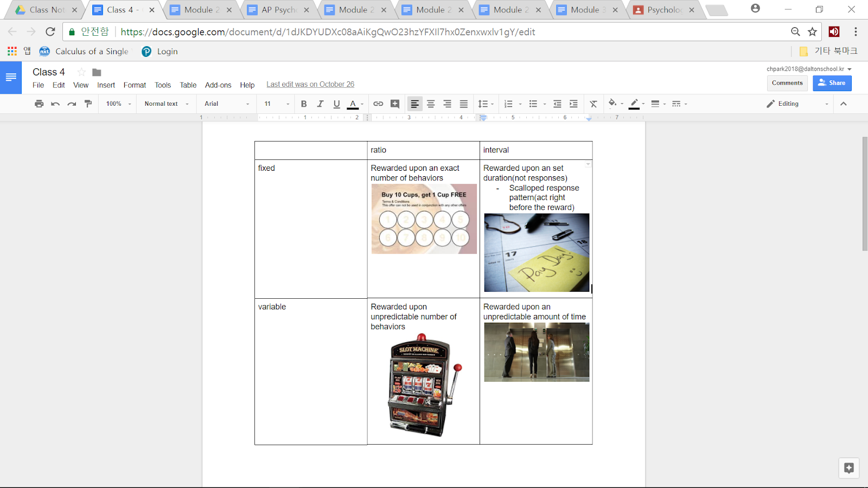Click the Insert link icon
Image resolution: width=868 pixels, height=488 pixels.
coord(378,104)
